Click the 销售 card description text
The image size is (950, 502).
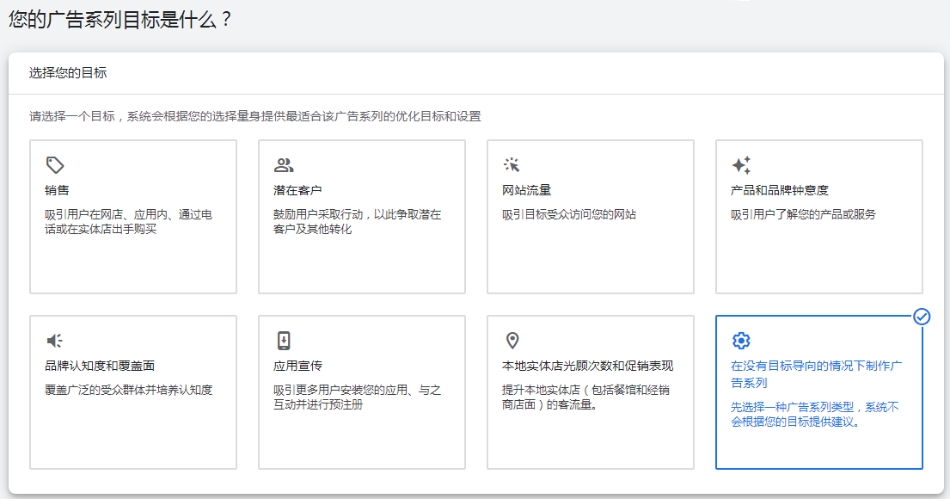click(x=128, y=222)
